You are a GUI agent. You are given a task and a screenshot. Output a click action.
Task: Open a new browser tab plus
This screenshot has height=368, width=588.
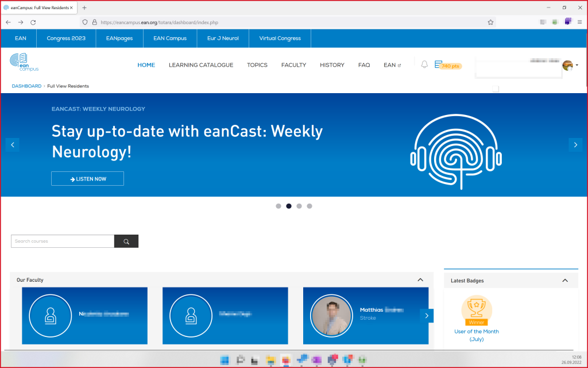point(84,7)
